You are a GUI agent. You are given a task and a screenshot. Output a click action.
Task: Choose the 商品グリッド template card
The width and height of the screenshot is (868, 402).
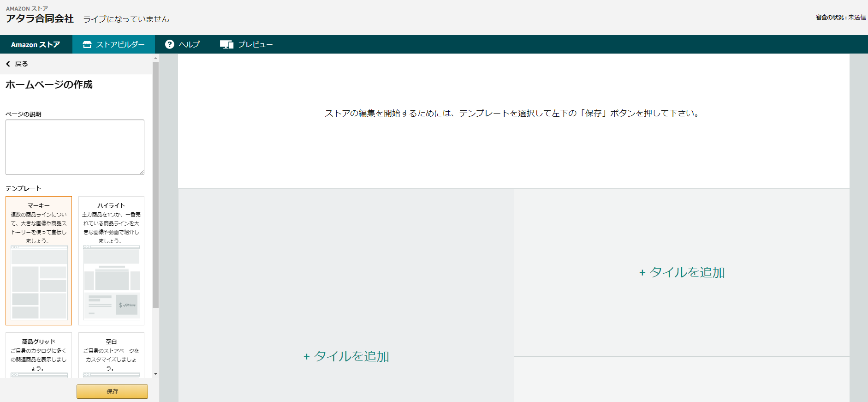coord(39,355)
